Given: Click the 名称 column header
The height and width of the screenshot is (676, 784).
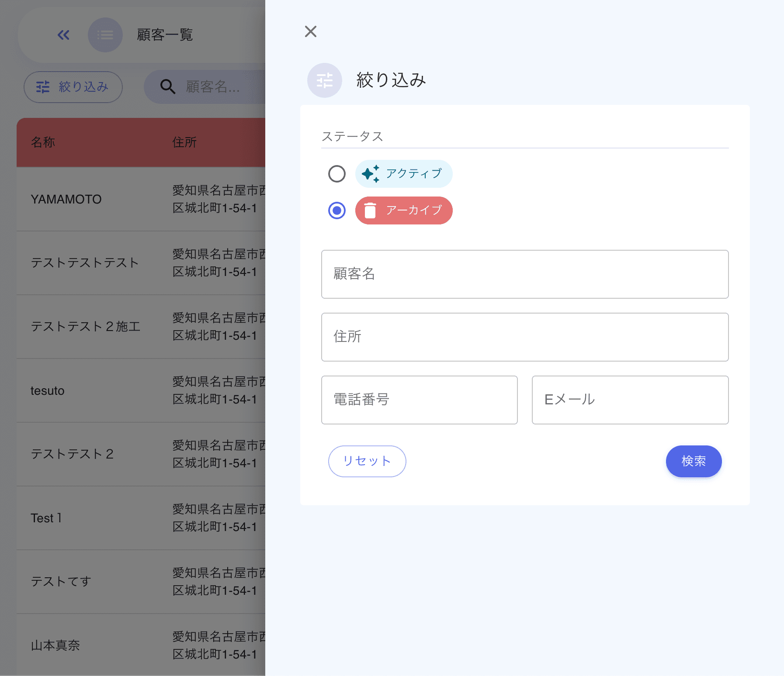Looking at the screenshot, I should point(43,142).
